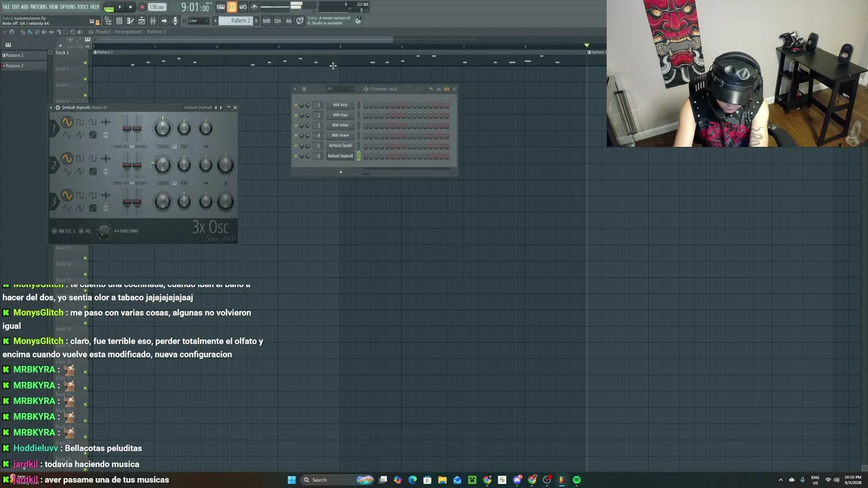Select Pattern 1 in pattern list
This screenshot has height=488, width=868.
24,56
